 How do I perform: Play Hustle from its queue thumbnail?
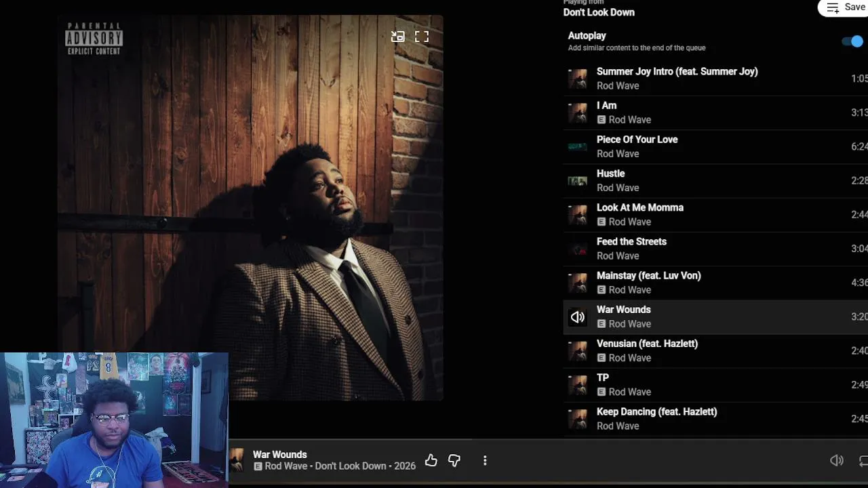[x=578, y=181]
